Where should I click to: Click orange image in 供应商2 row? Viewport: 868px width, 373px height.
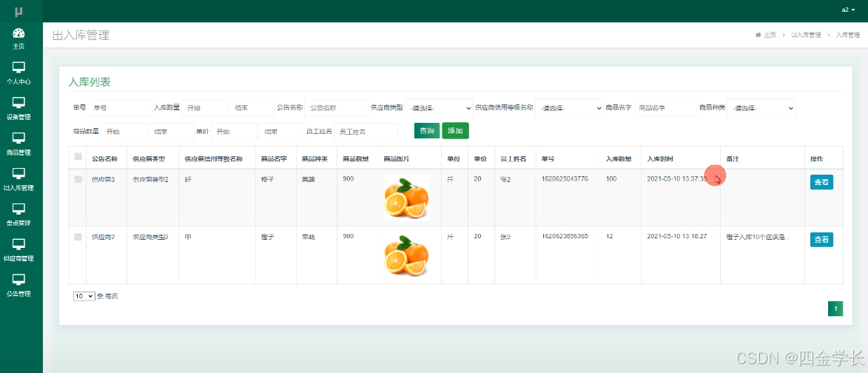[x=407, y=255]
